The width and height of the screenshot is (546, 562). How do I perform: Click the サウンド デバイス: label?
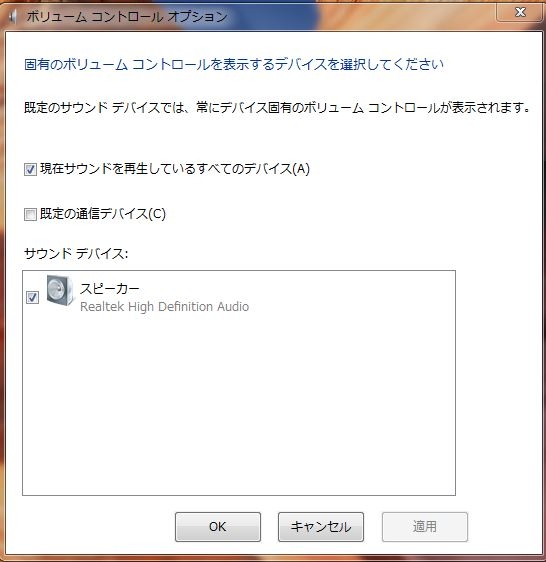(76, 254)
